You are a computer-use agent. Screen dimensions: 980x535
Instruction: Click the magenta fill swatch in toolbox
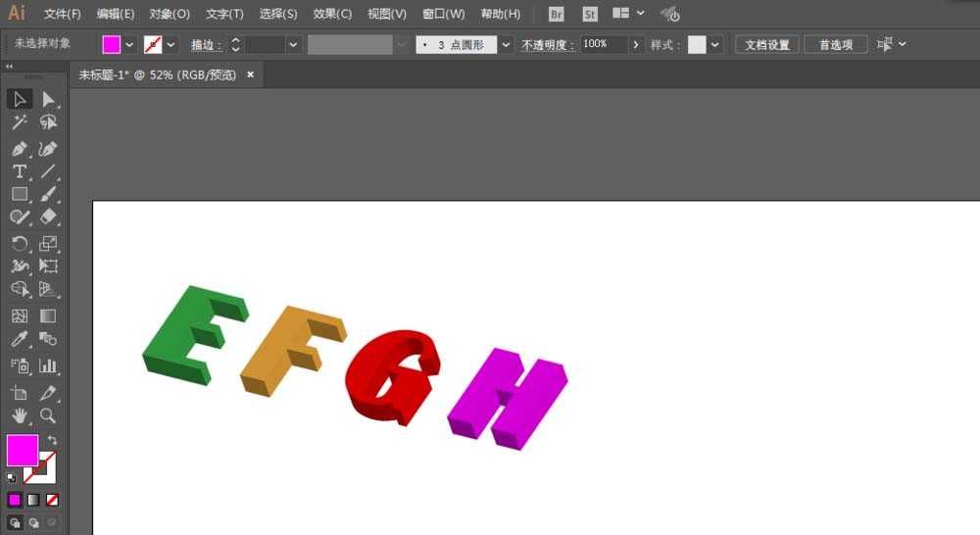tap(22, 451)
